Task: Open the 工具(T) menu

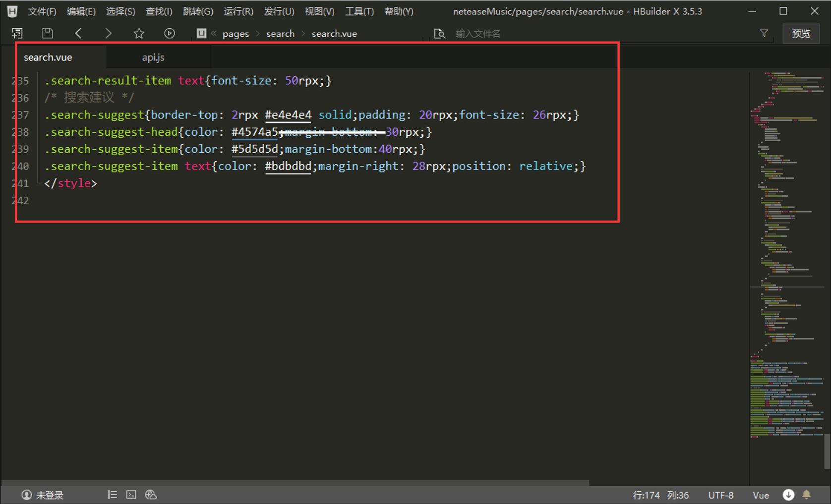Action: tap(359, 11)
